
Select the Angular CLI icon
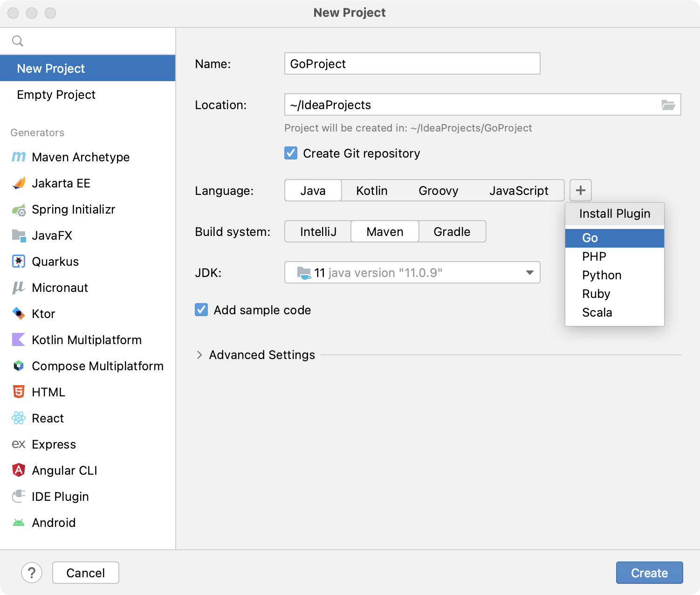pyautogui.click(x=19, y=470)
